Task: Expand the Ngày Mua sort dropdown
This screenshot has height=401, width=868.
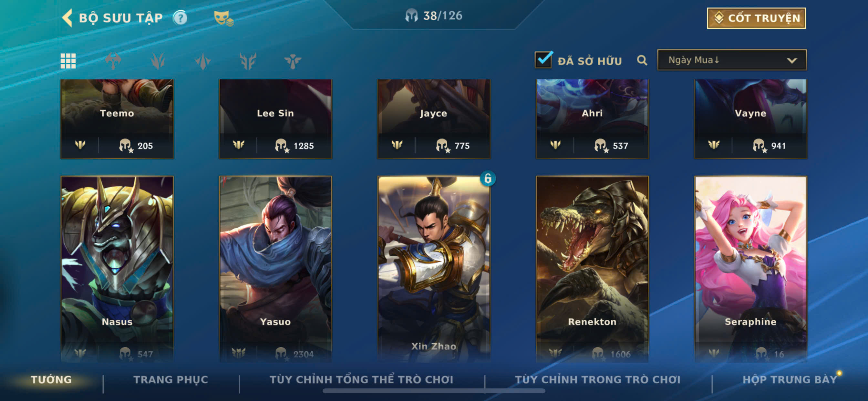Action: (x=731, y=60)
